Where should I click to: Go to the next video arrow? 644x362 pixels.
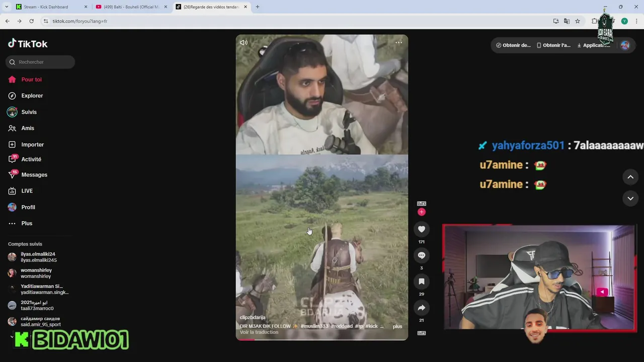point(630,199)
